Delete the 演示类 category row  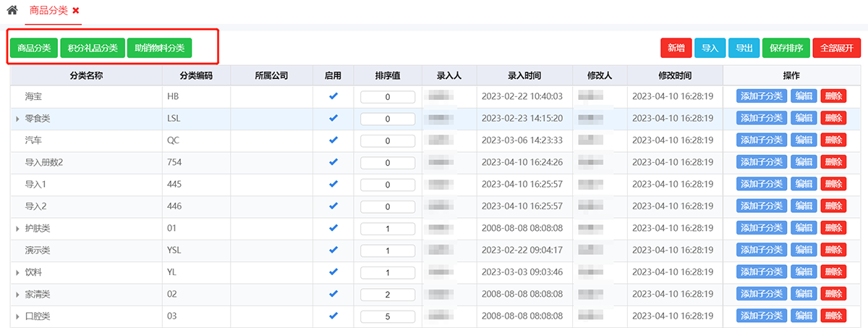click(833, 251)
